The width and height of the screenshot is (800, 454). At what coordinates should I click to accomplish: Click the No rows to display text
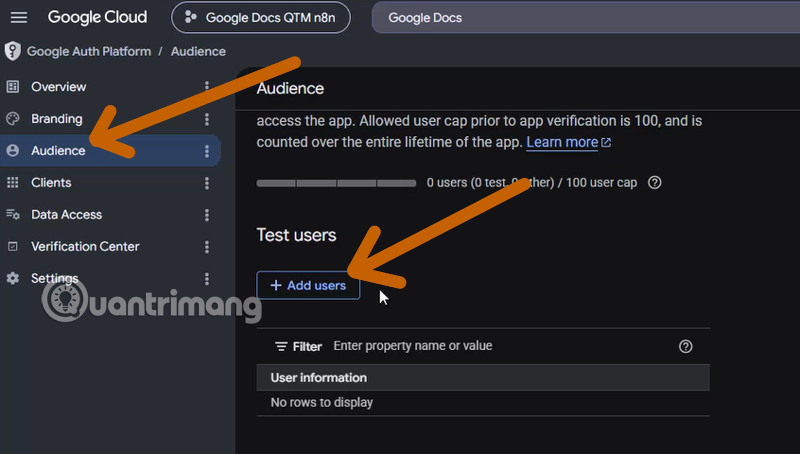(x=322, y=402)
